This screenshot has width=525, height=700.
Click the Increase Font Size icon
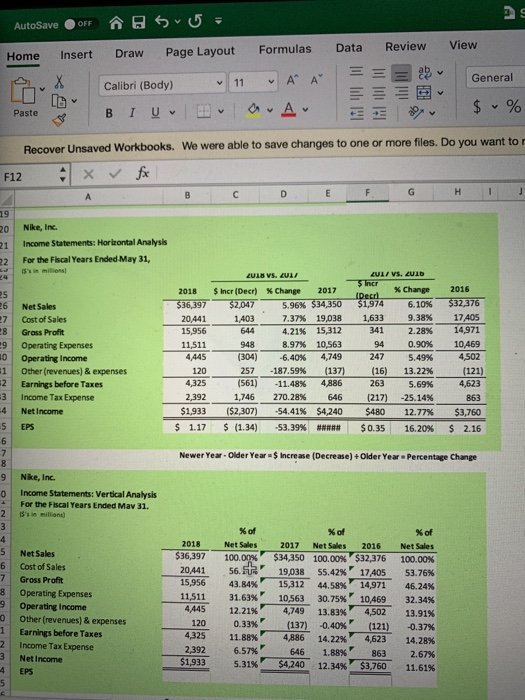click(292, 81)
